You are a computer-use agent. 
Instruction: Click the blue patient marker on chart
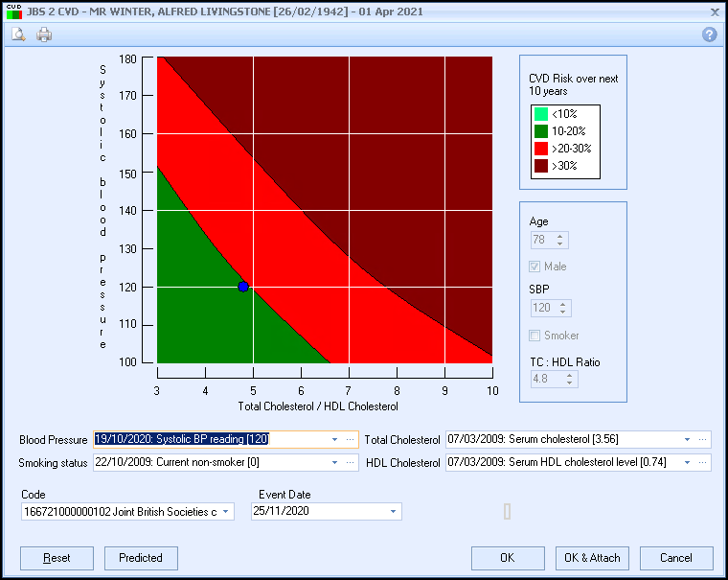[x=243, y=287]
